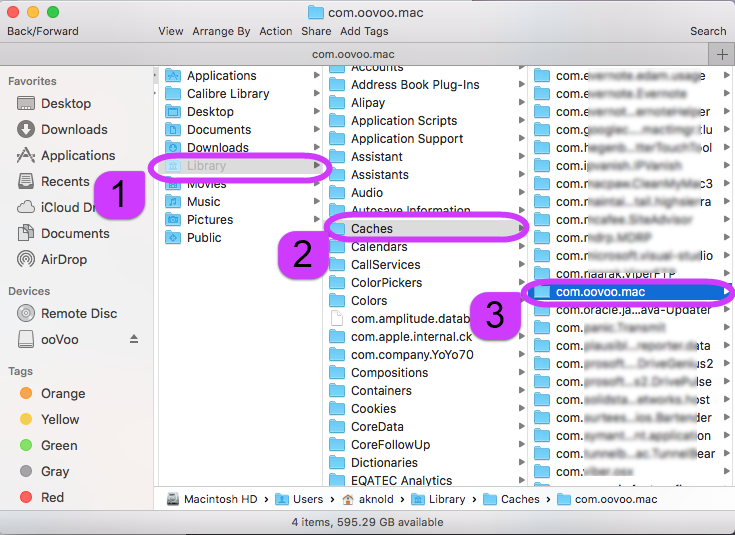Select the Orange tag dot
This screenshot has width=735, height=535.
point(24,393)
